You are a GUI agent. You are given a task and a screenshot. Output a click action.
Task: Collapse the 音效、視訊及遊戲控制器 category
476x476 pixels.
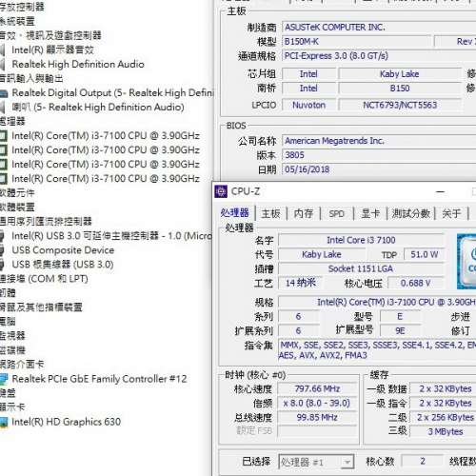[50, 35]
